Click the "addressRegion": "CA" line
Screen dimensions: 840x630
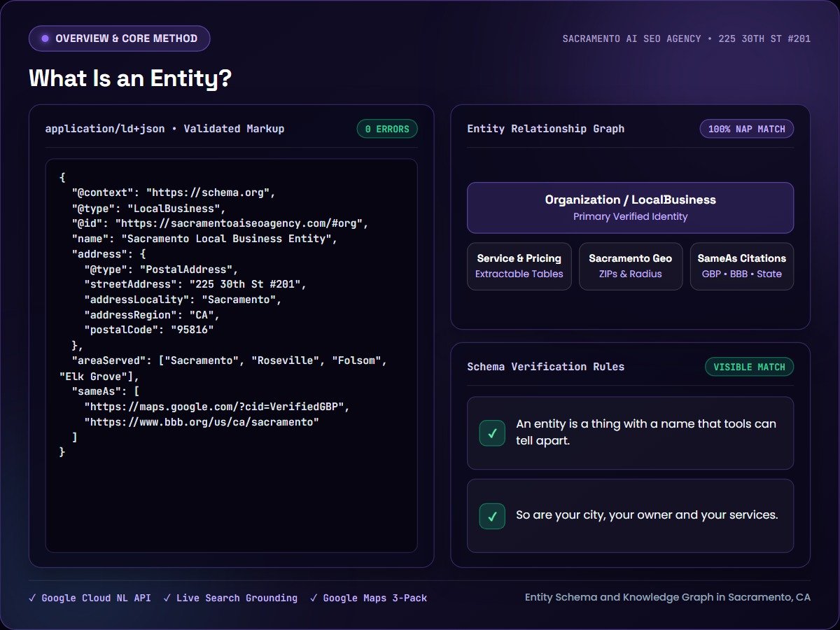(152, 316)
